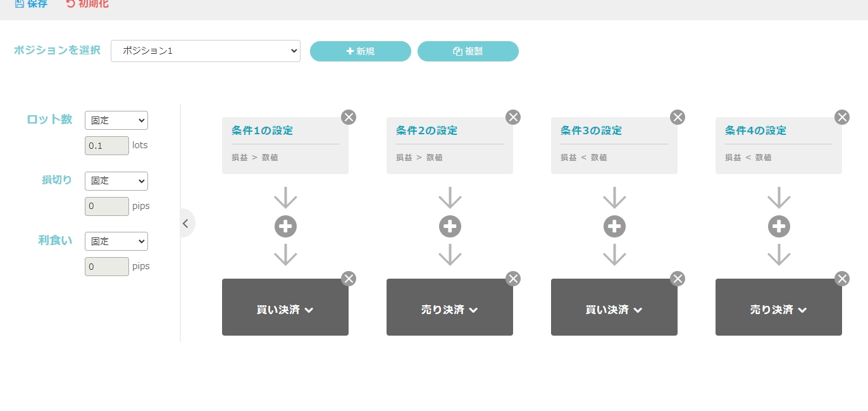Click the 複製 duplicate button
This screenshot has width=868, height=411.
pos(468,51)
